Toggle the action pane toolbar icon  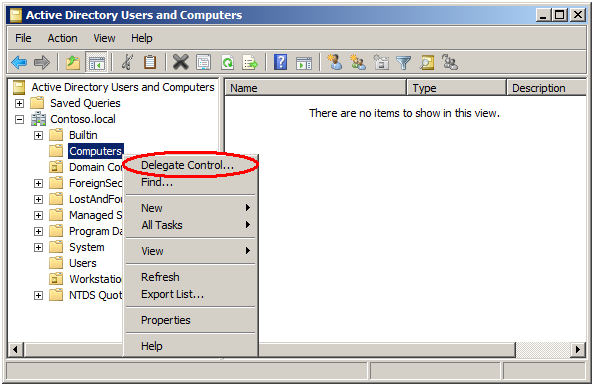click(304, 63)
